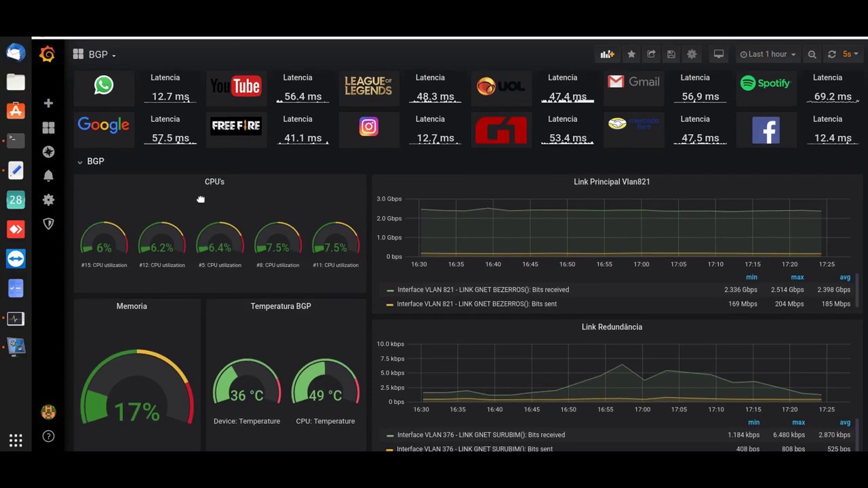Screen dimensions: 868x488
Task: Open dashboard settings gear in the top toolbar
Action: pos(692,54)
